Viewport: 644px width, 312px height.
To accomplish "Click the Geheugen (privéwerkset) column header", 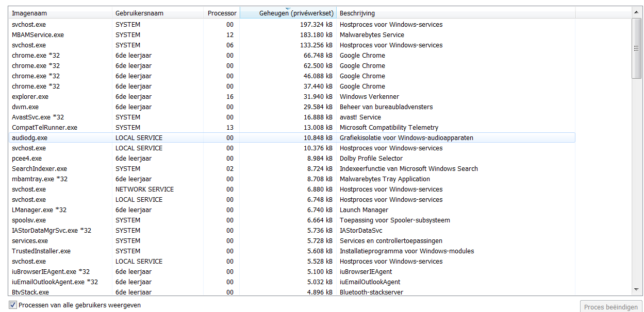I will point(288,13).
